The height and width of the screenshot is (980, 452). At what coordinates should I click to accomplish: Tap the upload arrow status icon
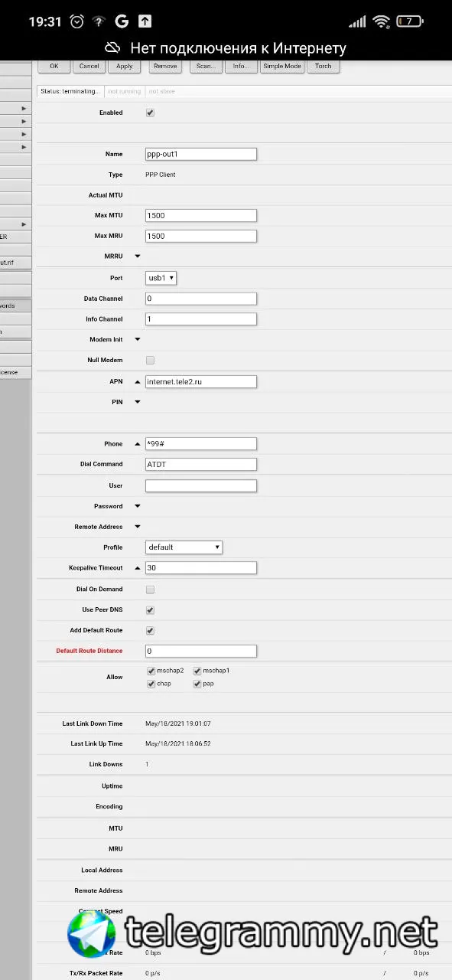point(145,21)
